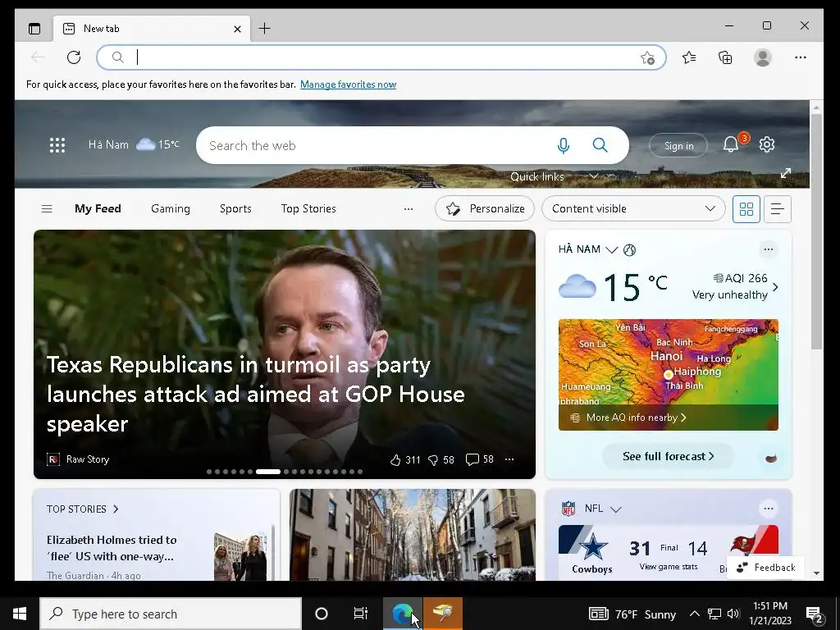This screenshot has width=840, height=630.
Task: Click the web search magnifier icon
Action: pos(600,144)
